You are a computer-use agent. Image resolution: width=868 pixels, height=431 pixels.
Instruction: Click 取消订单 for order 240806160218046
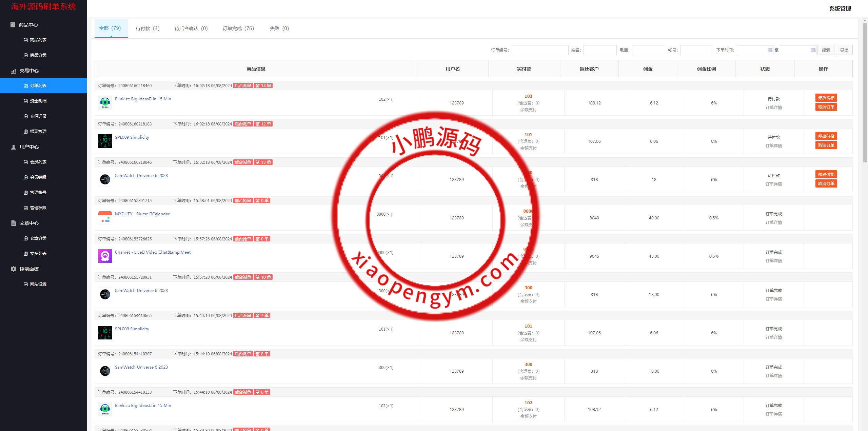(x=826, y=184)
